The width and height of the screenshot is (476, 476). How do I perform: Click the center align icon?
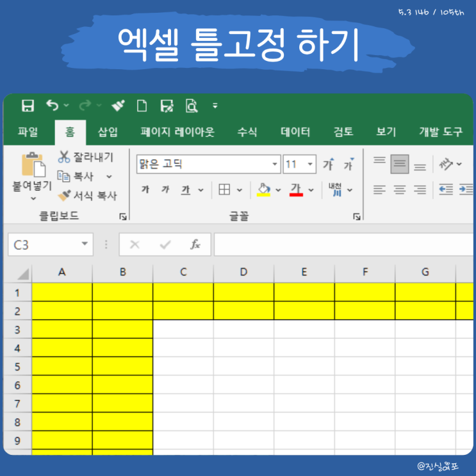point(400,190)
